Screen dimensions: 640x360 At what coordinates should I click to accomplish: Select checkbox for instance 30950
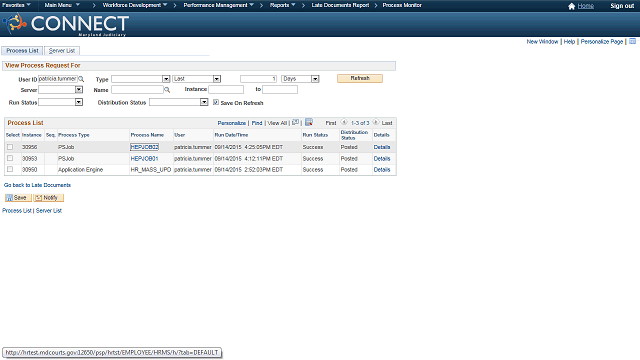point(10,169)
